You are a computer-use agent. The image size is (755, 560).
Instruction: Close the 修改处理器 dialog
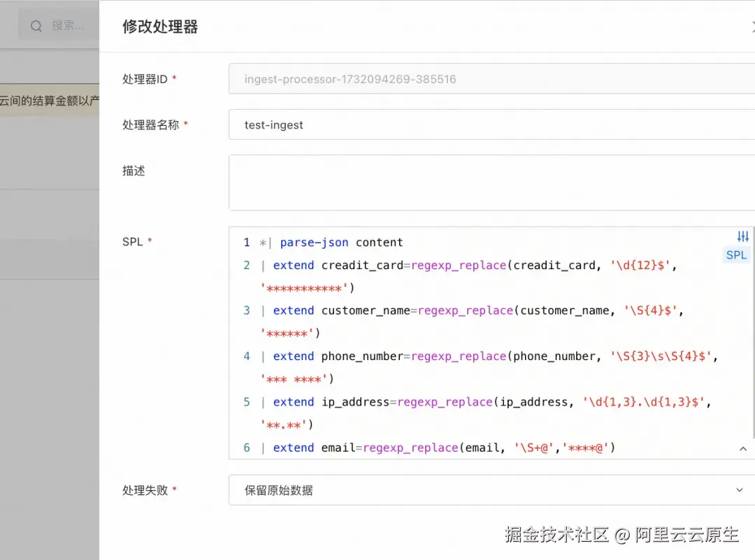click(x=753, y=27)
